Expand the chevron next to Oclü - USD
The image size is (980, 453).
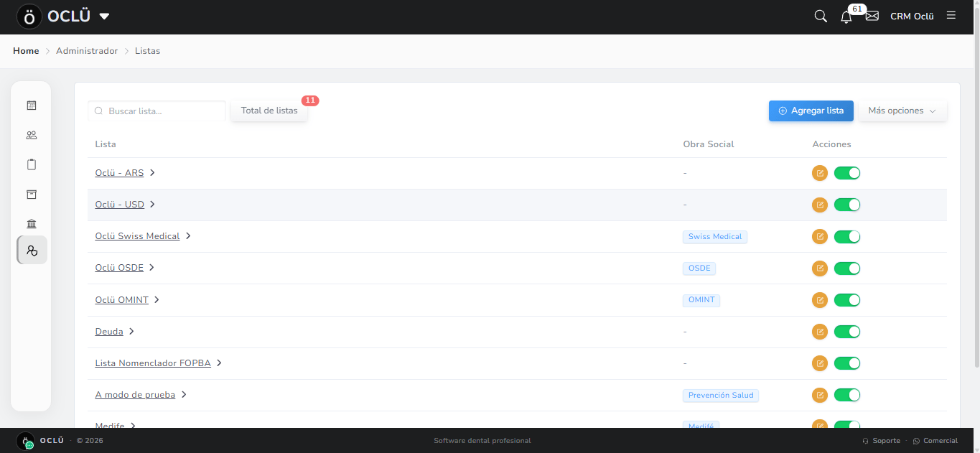(x=152, y=205)
